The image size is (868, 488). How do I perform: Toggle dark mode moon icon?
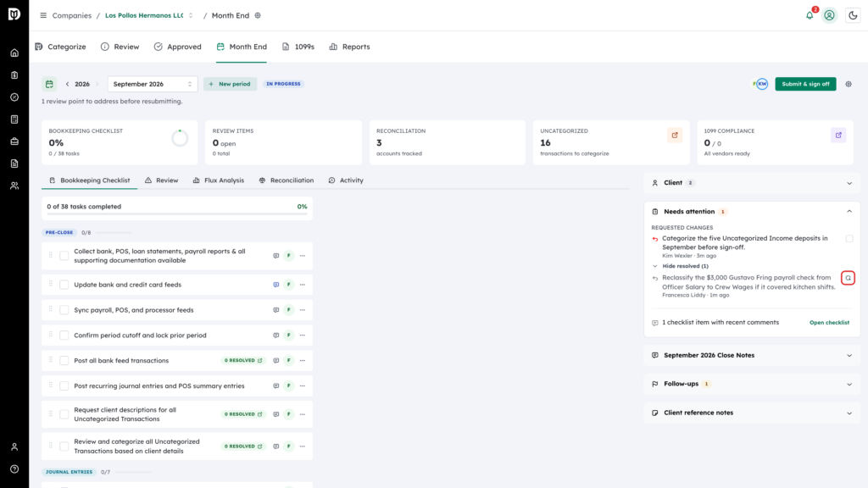[853, 15]
